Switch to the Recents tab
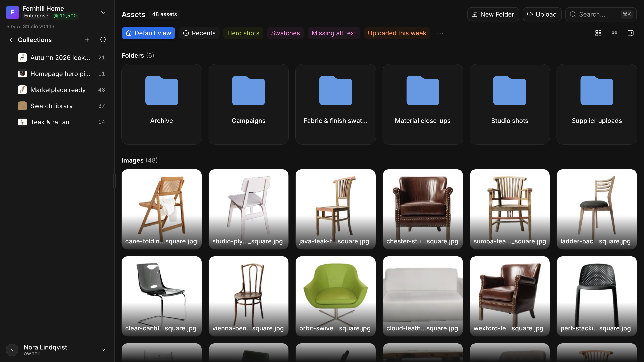 [x=199, y=33]
